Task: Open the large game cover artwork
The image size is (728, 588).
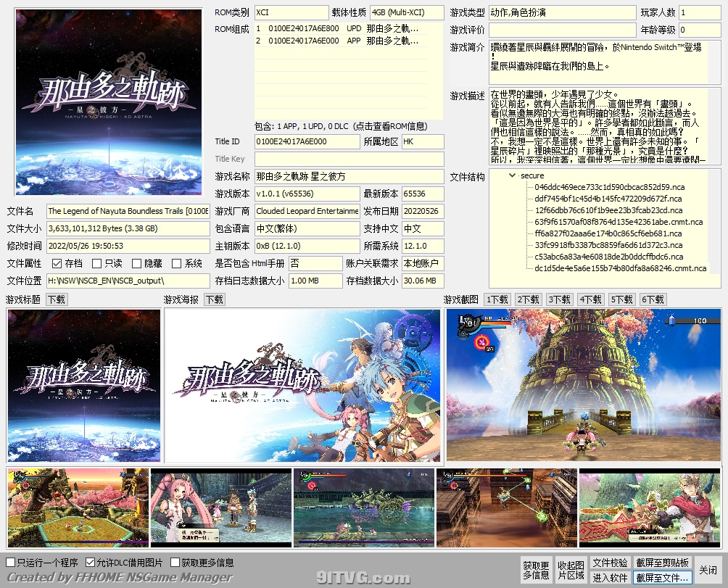Action: pyautogui.click(x=109, y=102)
